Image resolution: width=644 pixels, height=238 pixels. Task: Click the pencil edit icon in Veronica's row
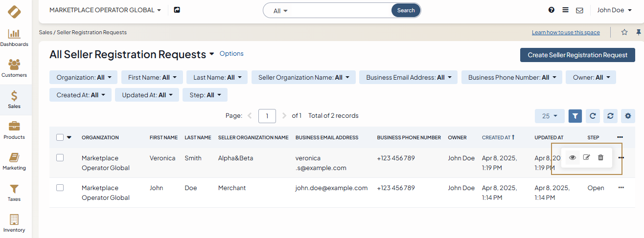point(586,157)
